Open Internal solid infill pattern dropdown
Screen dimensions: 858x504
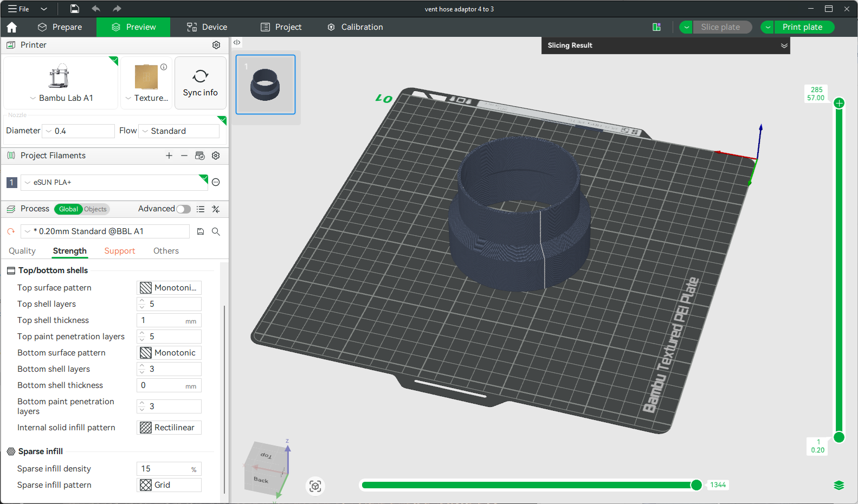click(x=169, y=428)
